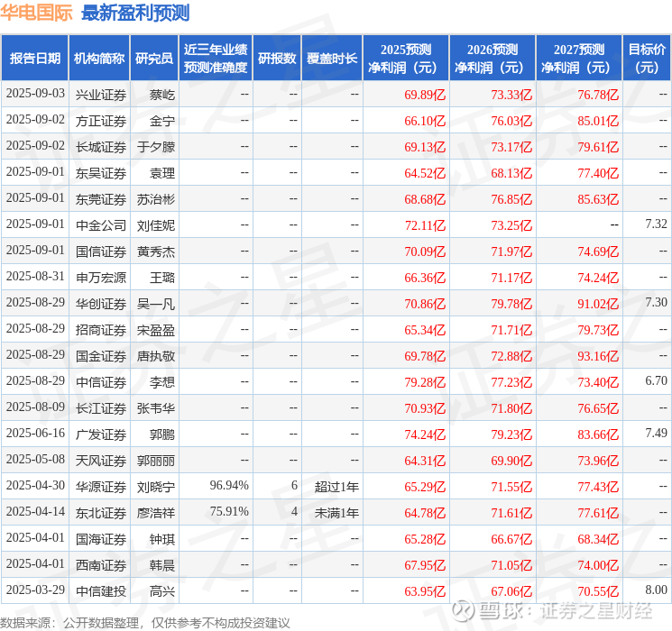Select the 东吴证券 institution cell
Image resolution: width=672 pixels, height=631 pixels.
[101, 173]
